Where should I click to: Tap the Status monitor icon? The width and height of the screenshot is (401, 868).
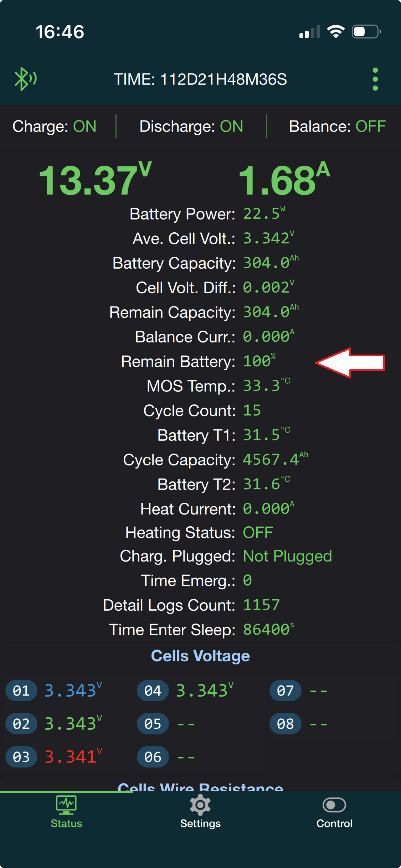click(66, 805)
